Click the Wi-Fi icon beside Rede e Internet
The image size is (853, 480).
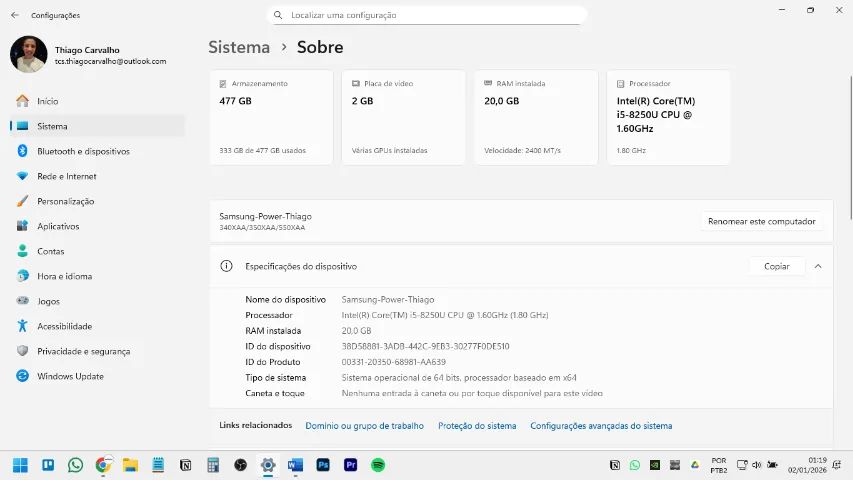[x=22, y=176]
